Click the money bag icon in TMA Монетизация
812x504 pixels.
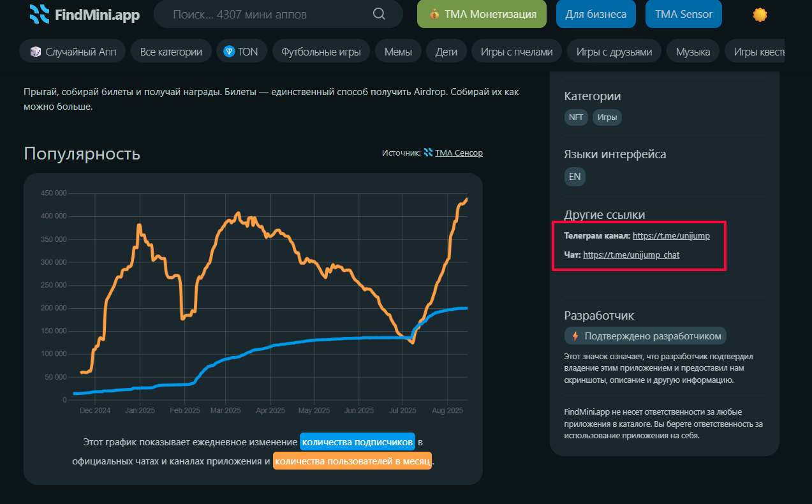point(434,14)
